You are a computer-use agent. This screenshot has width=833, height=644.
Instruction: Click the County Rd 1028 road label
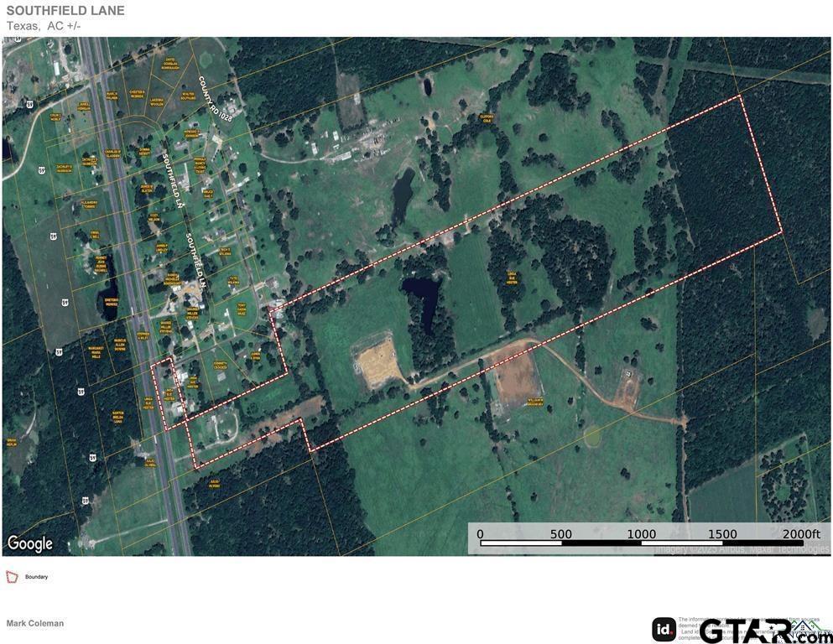(x=216, y=99)
